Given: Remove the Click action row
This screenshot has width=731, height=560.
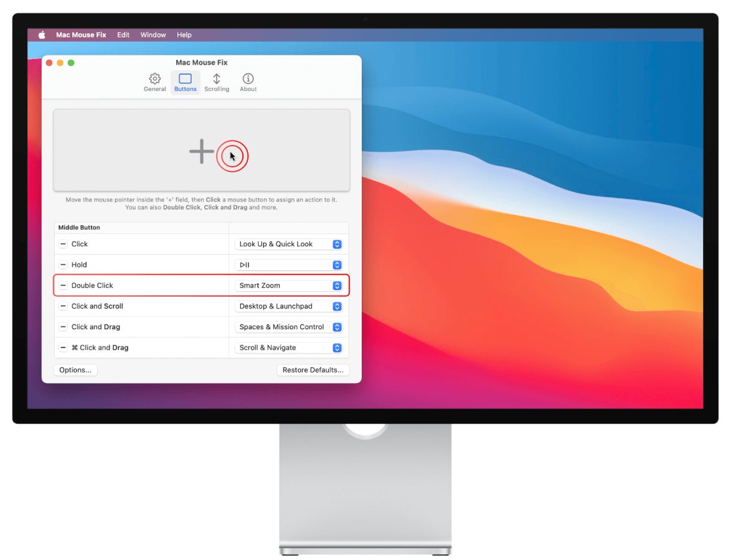Looking at the screenshot, I should [x=63, y=245].
